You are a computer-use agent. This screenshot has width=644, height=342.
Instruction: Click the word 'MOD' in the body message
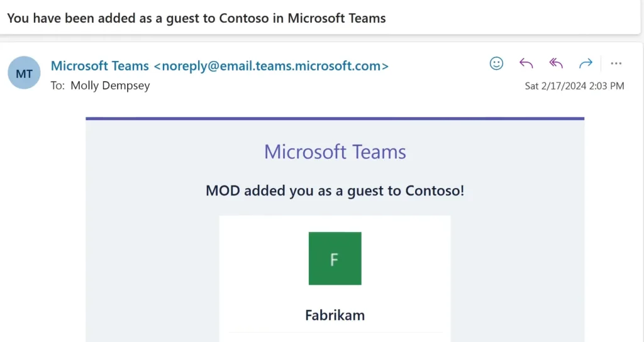tap(223, 190)
